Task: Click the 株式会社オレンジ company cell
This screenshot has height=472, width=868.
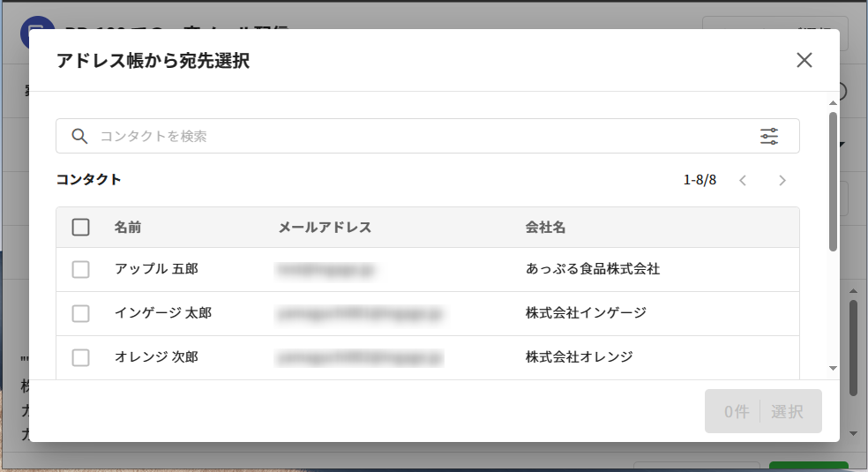Action: click(x=579, y=357)
